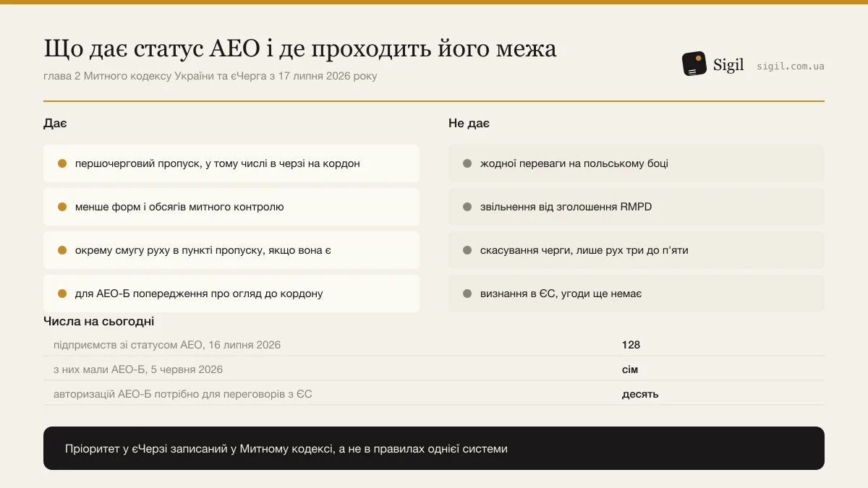Click orange bullet beside 'для АЕО-Б попередження'
The height and width of the screenshot is (488, 868).
coord(62,294)
